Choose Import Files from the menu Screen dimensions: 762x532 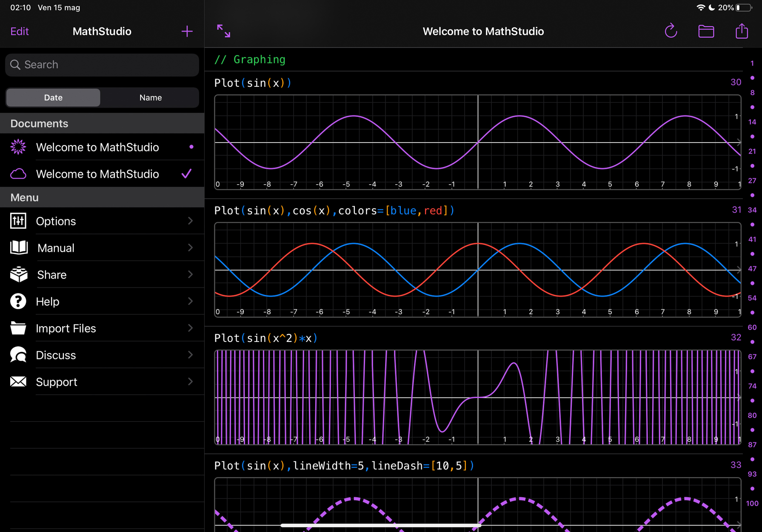point(102,328)
